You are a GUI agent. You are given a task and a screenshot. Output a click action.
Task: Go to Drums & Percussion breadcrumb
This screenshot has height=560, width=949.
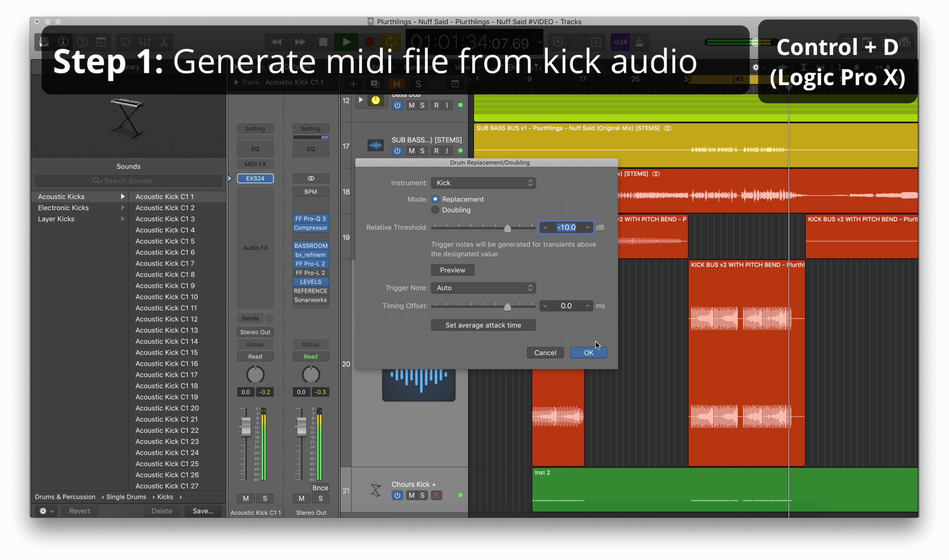65,496
